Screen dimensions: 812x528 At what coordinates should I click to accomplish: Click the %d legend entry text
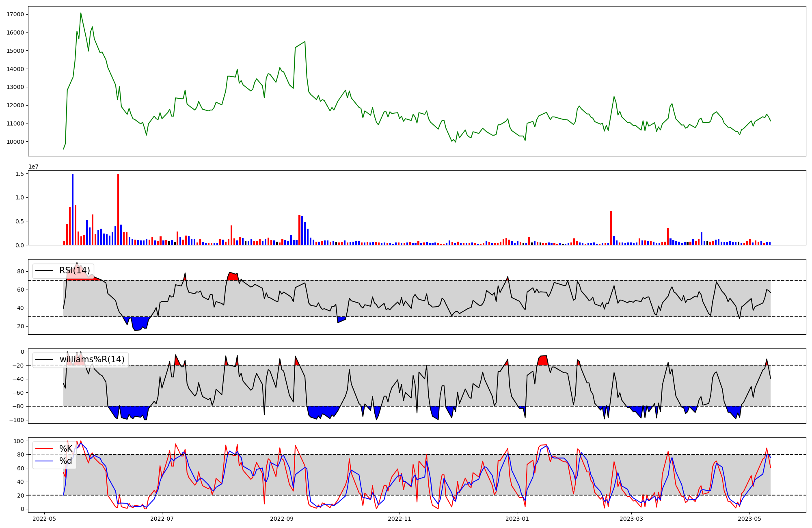pos(66,461)
